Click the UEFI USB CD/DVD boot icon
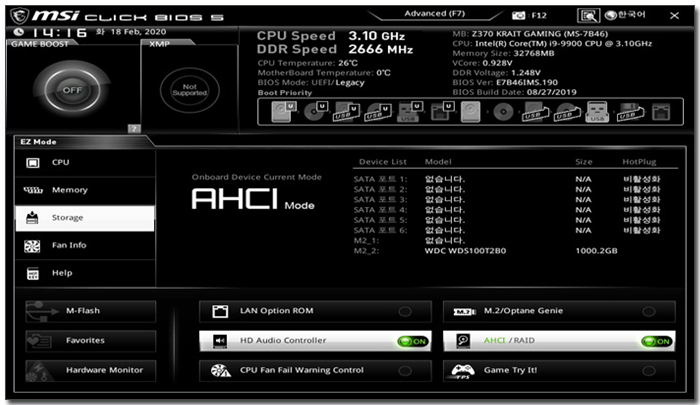The image size is (700, 405). pyautogui.click(x=379, y=112)
